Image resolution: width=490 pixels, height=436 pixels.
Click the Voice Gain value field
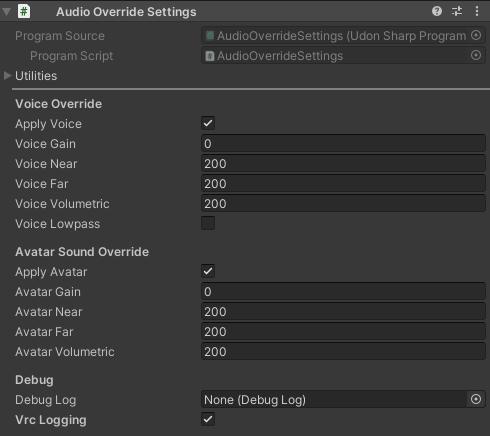tap(343, 144)
